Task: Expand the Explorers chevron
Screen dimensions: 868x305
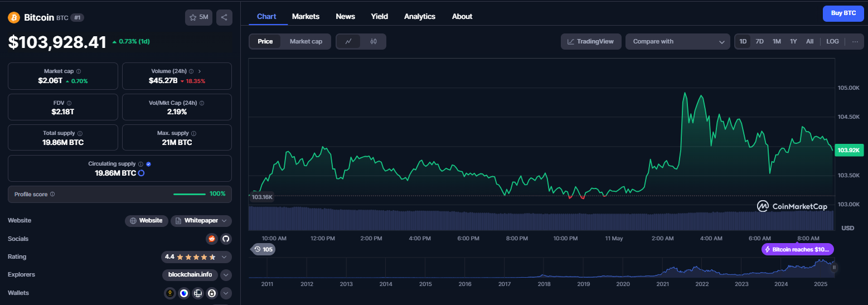Action: click(226, 275)
